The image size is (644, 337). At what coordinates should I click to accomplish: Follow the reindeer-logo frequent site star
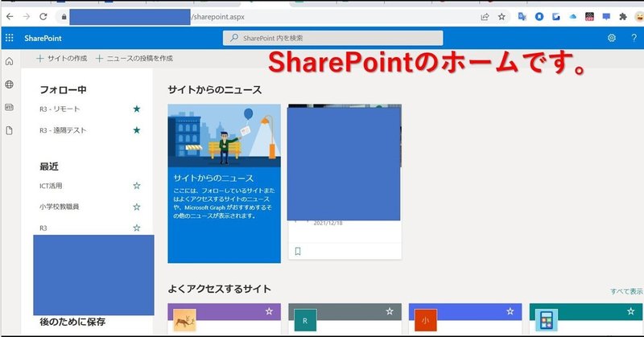(269, 311)
